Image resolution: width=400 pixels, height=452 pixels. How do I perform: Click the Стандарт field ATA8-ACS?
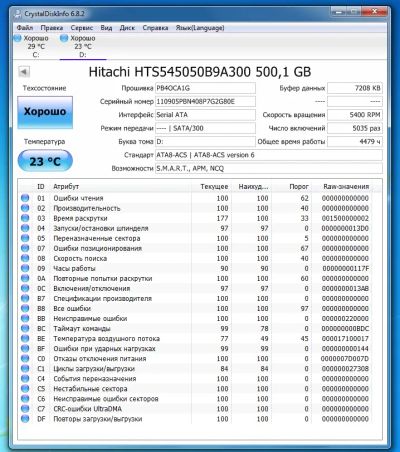pyautogui.click(x=269, y=155)
